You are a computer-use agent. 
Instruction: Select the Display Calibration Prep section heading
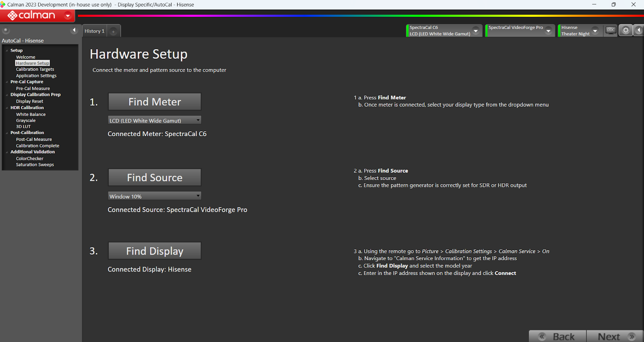point(35,95)
